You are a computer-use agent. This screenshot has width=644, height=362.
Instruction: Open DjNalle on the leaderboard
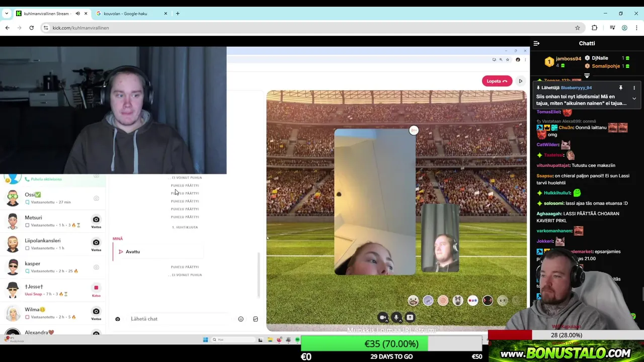tap(600, 58)
